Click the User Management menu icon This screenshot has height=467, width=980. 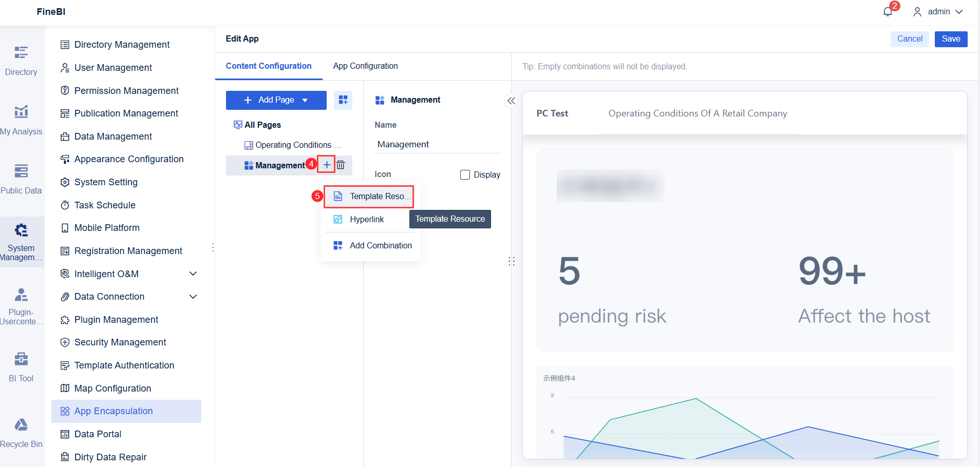(x=65, y=68)
